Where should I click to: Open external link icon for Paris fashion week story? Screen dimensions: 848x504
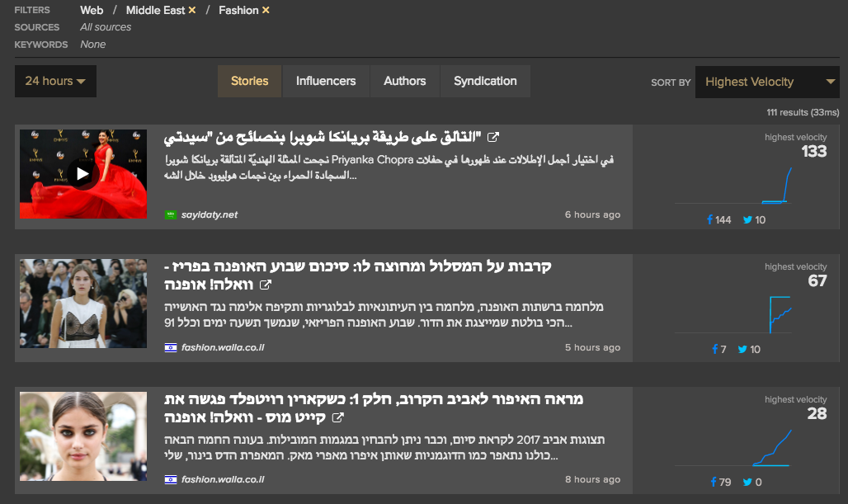coord(266,285)
